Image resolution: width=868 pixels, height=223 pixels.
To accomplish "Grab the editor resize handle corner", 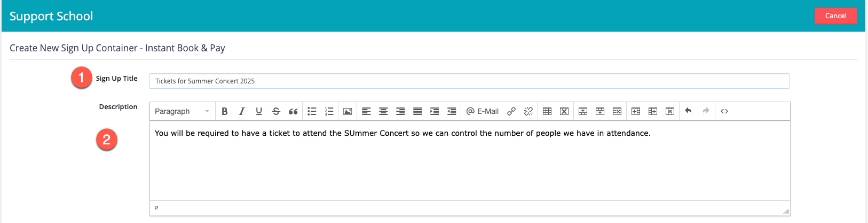I will point(786,212).
